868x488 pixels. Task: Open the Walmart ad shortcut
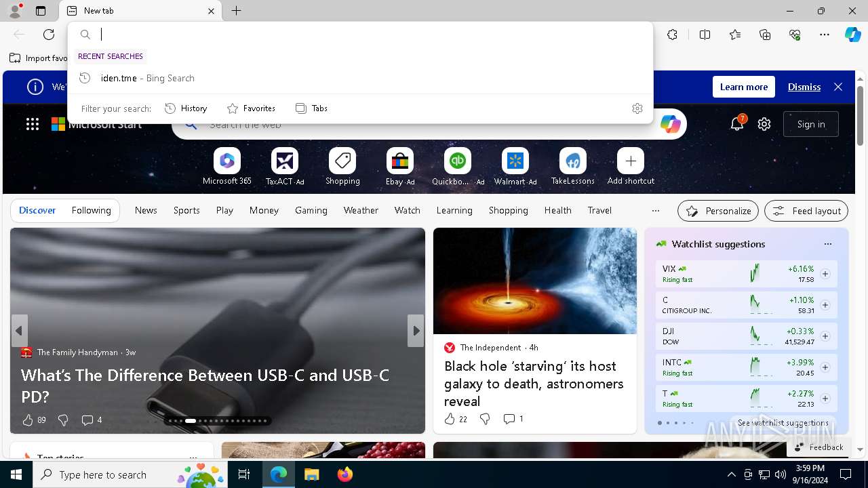[515, 167]
